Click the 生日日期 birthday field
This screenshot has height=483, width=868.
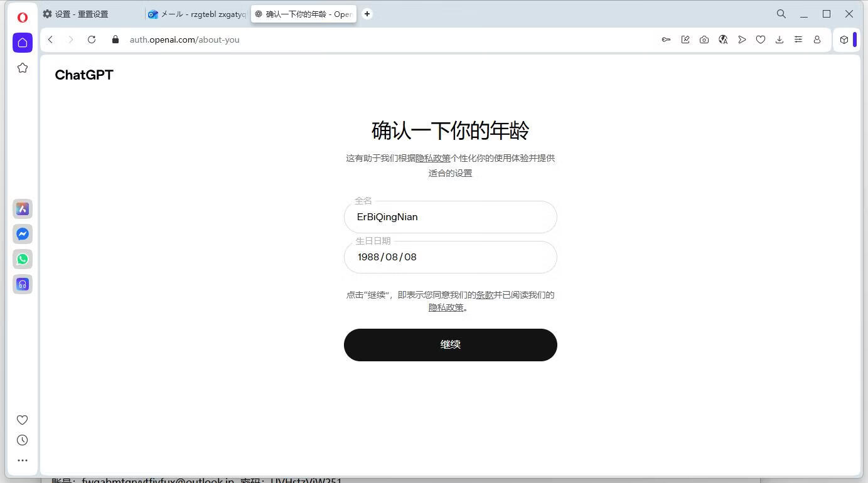click(450, 257)
